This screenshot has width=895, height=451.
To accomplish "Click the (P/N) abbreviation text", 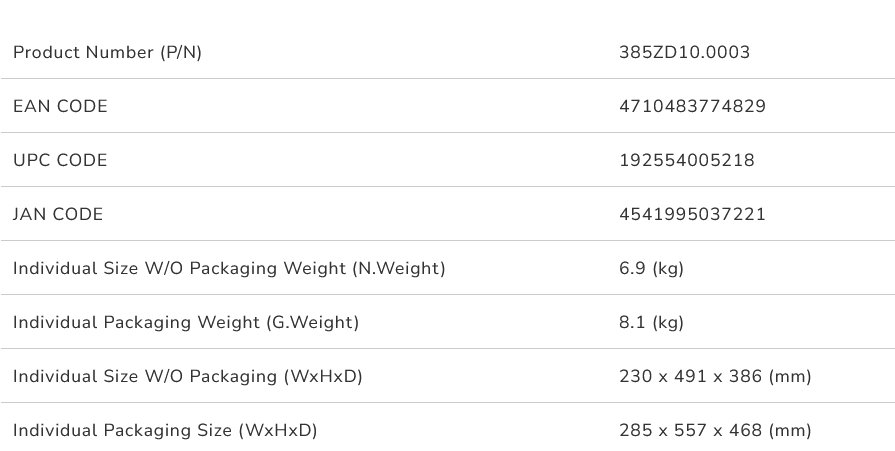I will (181, 52).
